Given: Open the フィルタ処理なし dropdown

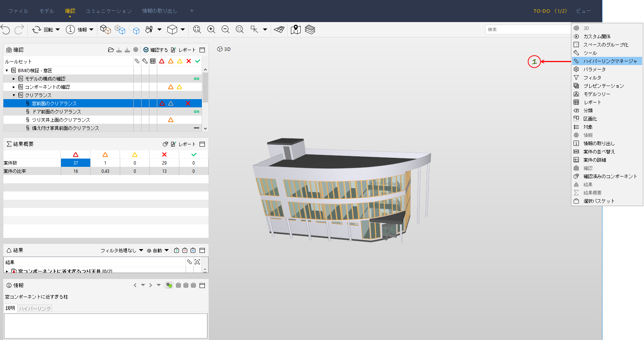Looking at the screenshot, I should pos(122,250).
